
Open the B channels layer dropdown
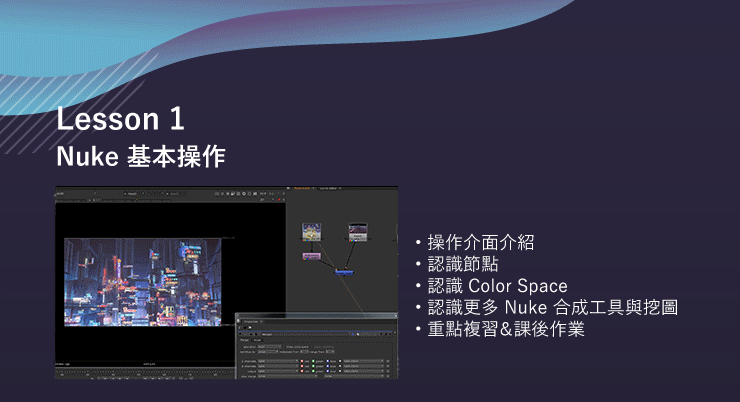click(x=278, y=366)
